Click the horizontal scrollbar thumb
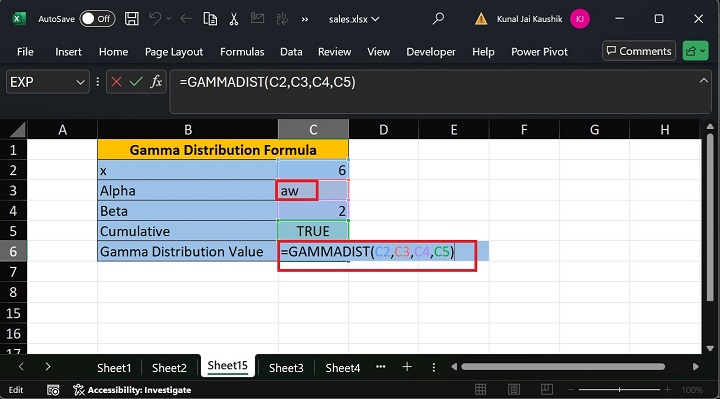The height and width of the screenshot is (399, 720). click(x=563, y=367)
